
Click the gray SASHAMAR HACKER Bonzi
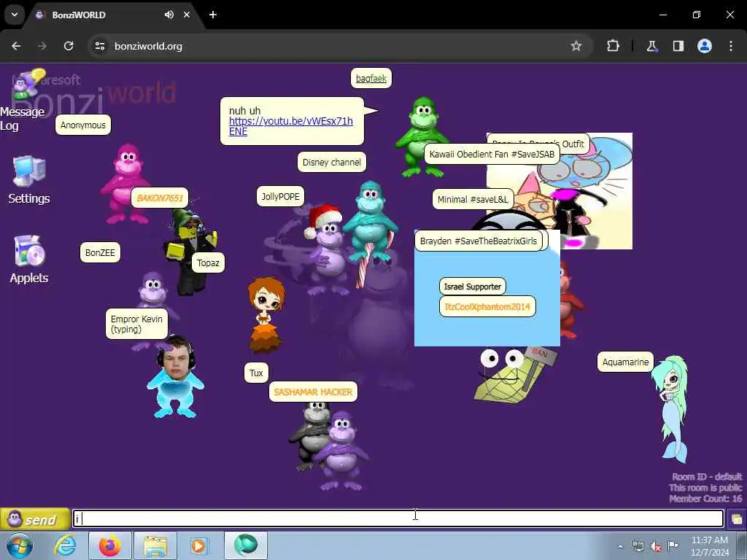tap(312, 436)
